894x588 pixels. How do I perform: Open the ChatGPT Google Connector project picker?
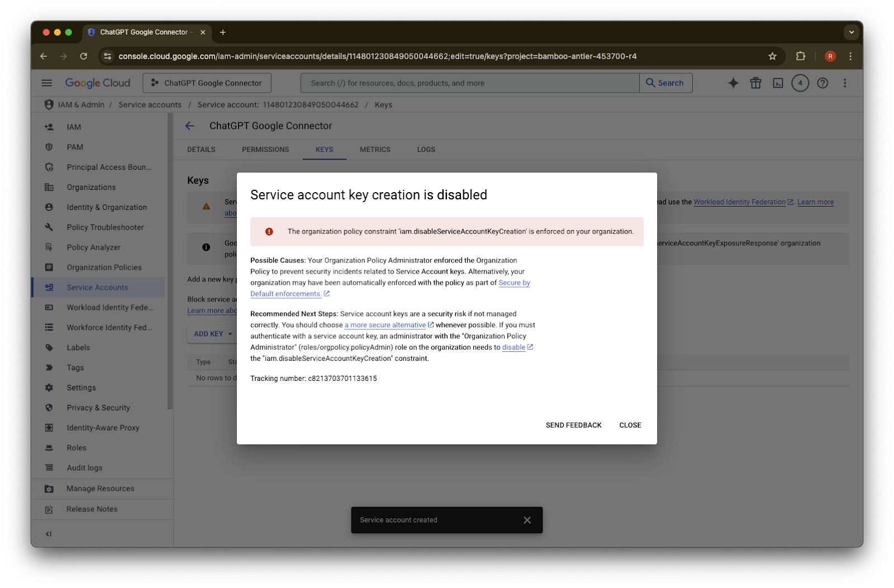207,83
